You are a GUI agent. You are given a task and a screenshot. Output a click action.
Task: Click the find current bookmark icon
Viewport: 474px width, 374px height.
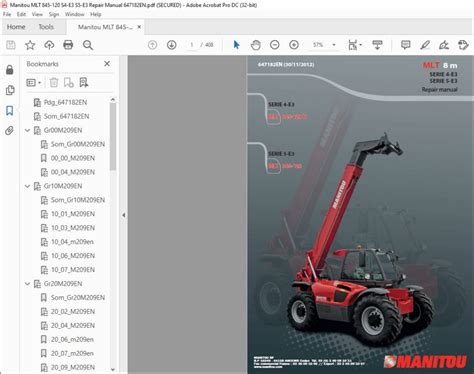84,82
